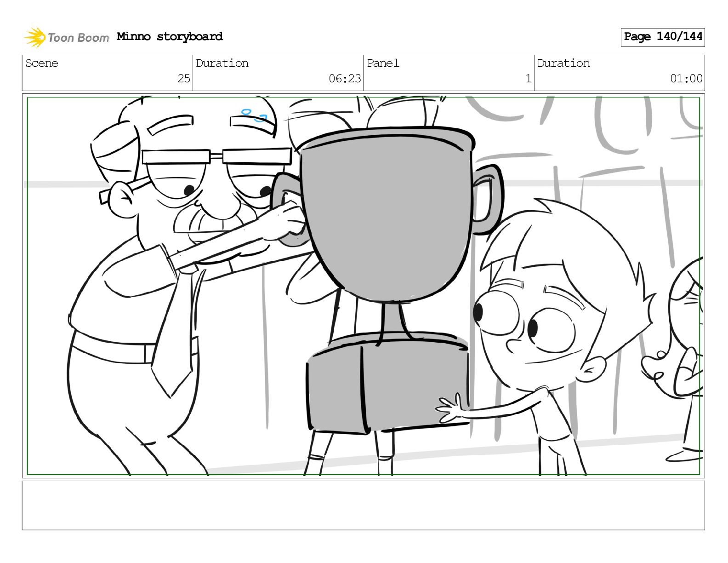
Task: Click the Toon Boom logo
Action: coord(66,37)
